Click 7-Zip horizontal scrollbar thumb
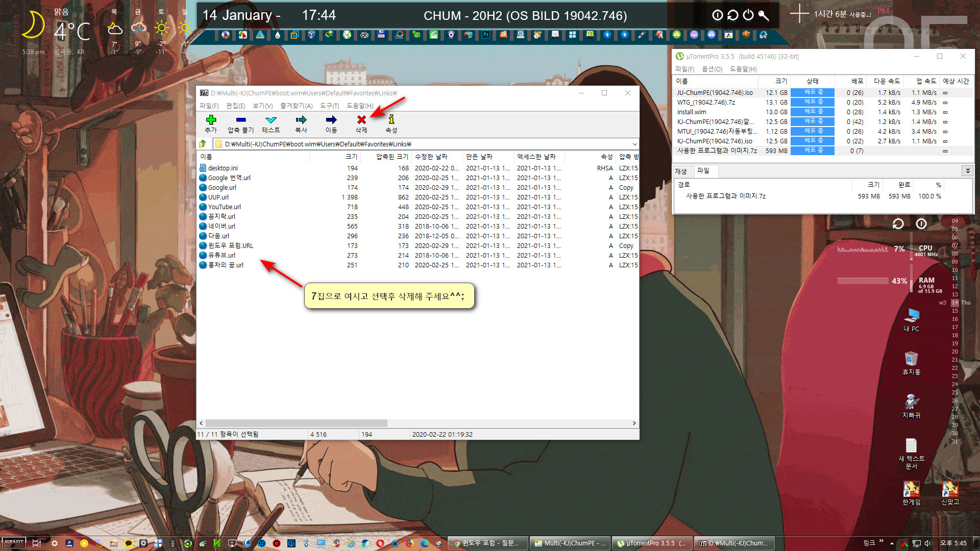The height and width of the screenshot is (551, 980). [296, 423]
